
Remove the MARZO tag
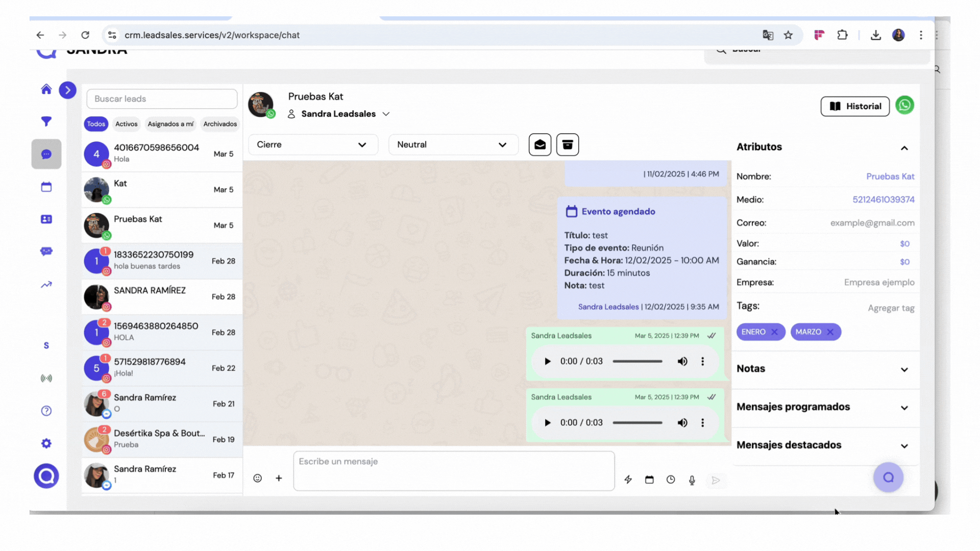tap(830, 332)
